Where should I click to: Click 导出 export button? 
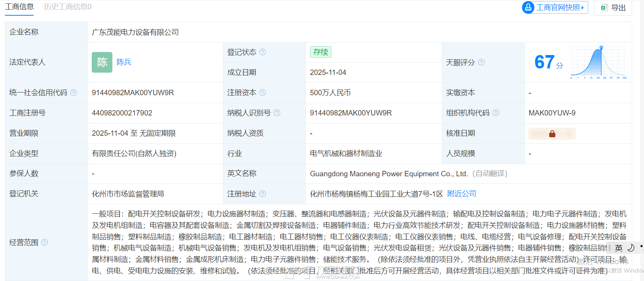613,8
